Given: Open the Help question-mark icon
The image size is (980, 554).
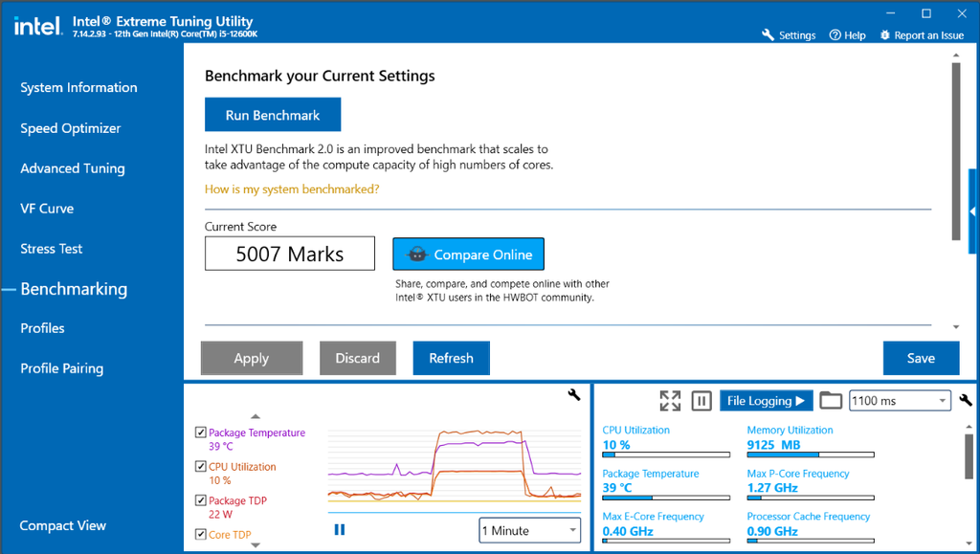Looking at the screenshot, I should (835, 35).
